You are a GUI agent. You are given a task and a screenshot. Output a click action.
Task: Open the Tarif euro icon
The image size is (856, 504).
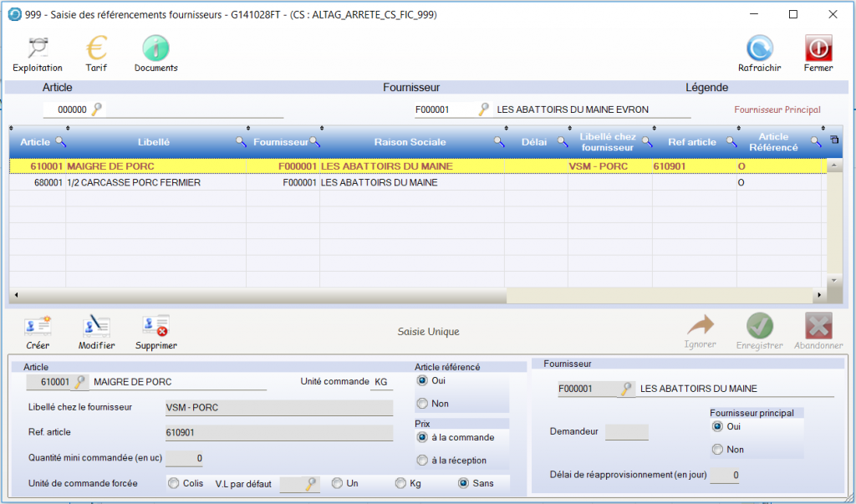tap(96, 48)
